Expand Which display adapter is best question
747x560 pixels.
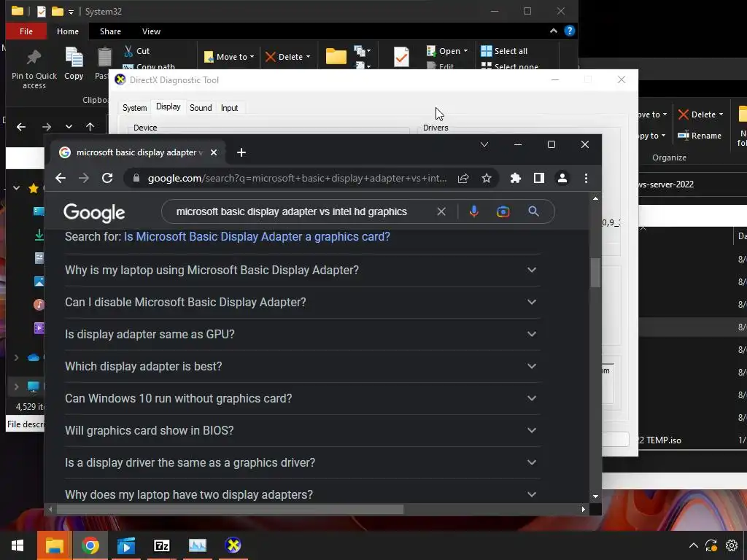(302, 366)
